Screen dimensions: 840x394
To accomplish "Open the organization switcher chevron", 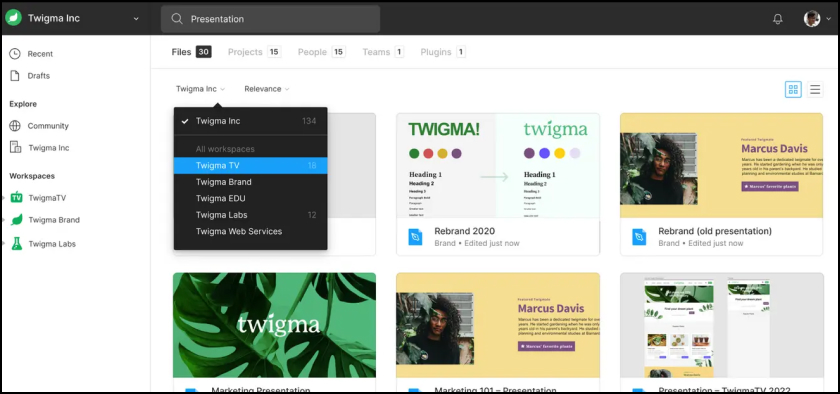I will (x=136, y=18).
